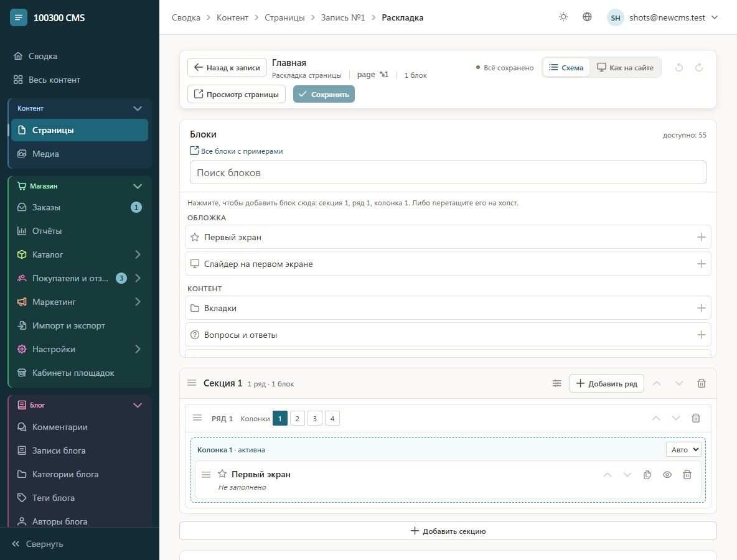Viewport: 737px width, 560px height.
Task: Move Row 1 up
Action: [656, 418]
